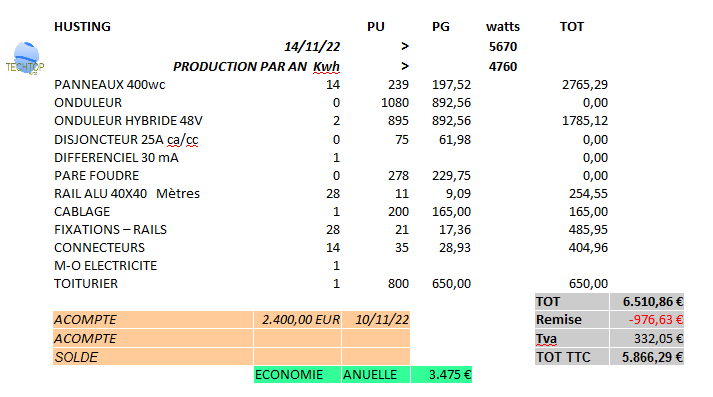Select the first ACOMPTE label cell

(153, 320)
